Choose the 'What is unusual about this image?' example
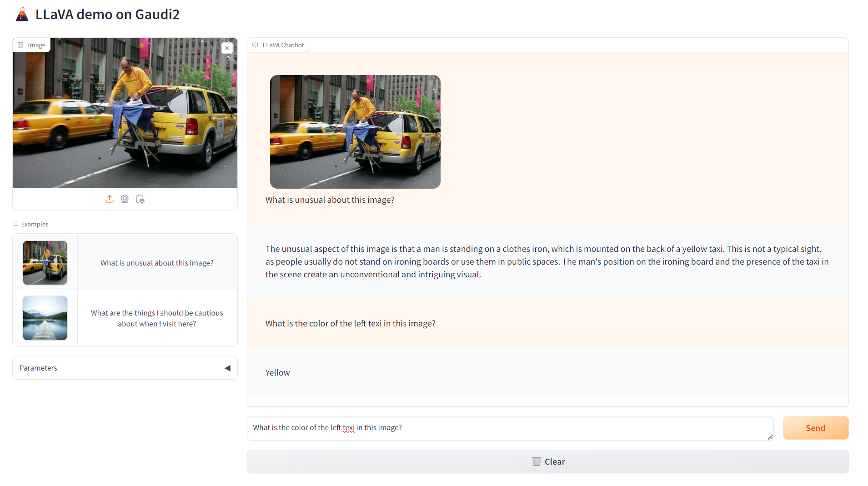868x486 pixels. [157, 263]
